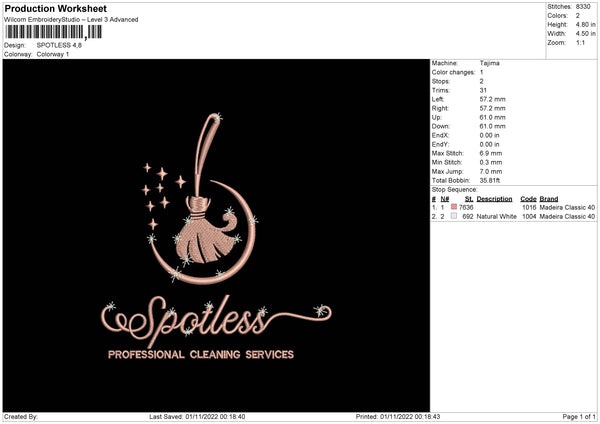Click the design name 'SPOTLESS 4,8'
This screenshot has height=424, width=600.
59,45
